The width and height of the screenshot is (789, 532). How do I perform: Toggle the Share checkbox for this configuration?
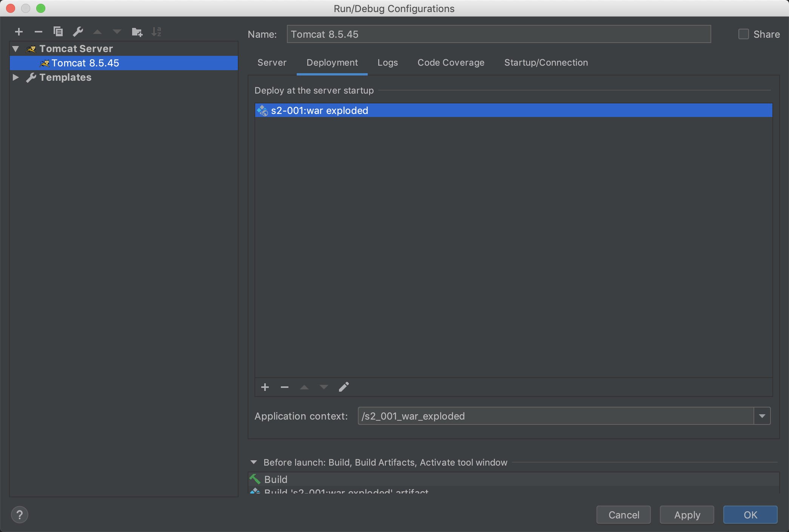pyautogui.click(x=742, y=34)
